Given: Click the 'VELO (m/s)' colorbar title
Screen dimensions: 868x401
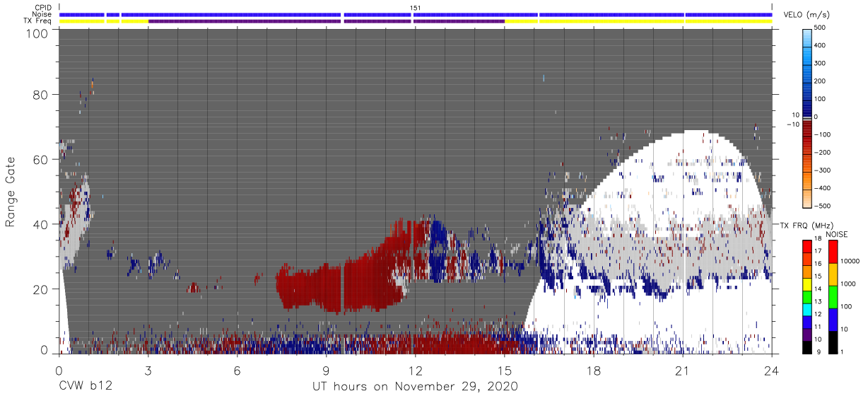Looking at the screenshot, I should (x=805, y=15).
